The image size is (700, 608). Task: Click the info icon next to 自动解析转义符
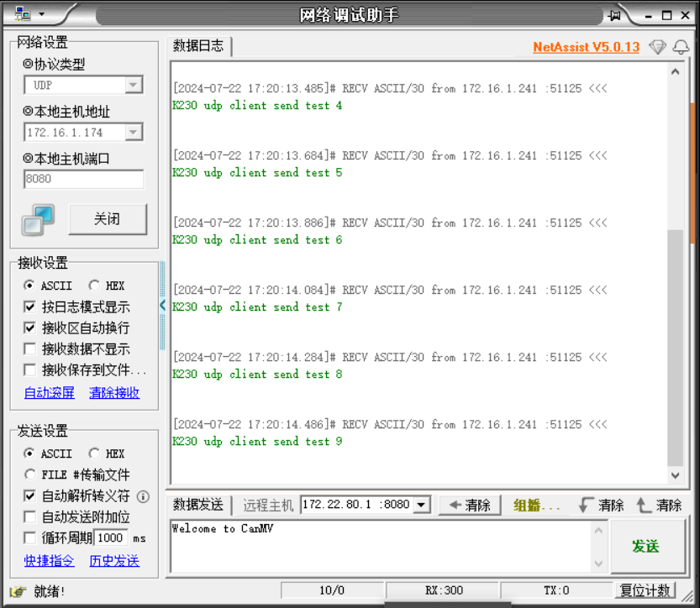[x=143, y=496]
